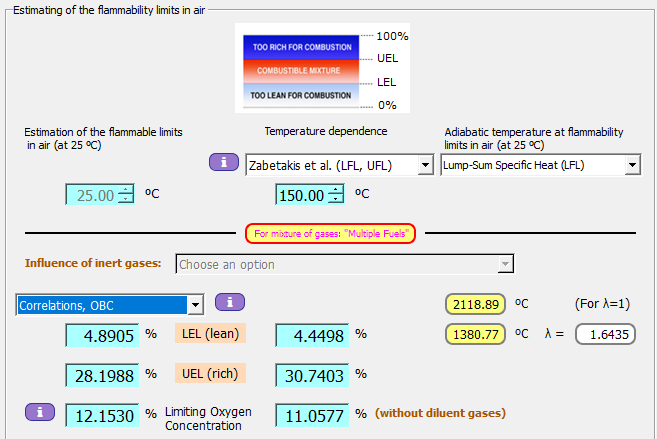Click the 25.00 °C temperature field
This screenshot has width=657, height=439.
click(90, 195)
